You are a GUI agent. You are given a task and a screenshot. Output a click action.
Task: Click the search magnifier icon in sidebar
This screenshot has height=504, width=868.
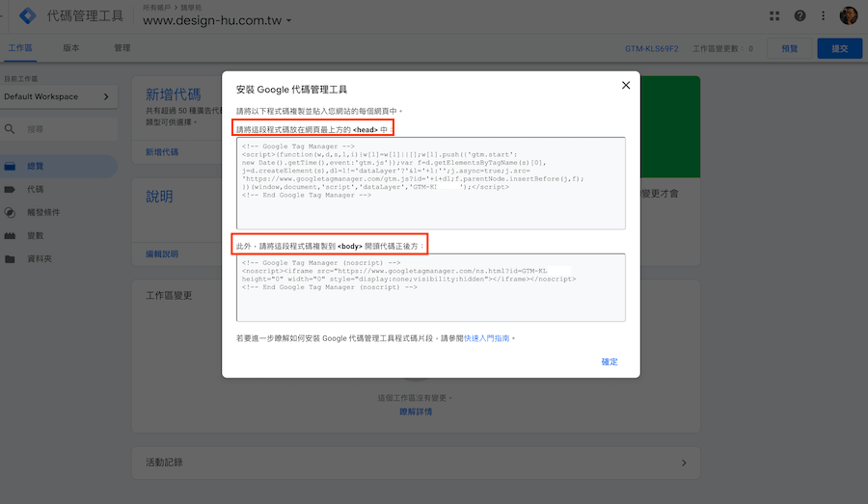[x=11, y=128]
